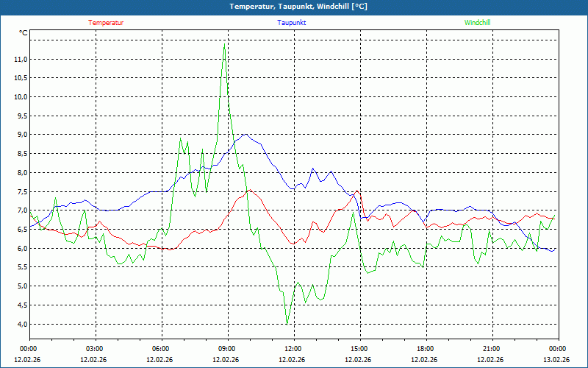588x368 pixels.
Task: Click the 5,0 y-axis value
Action: click(x=22, y=286)
